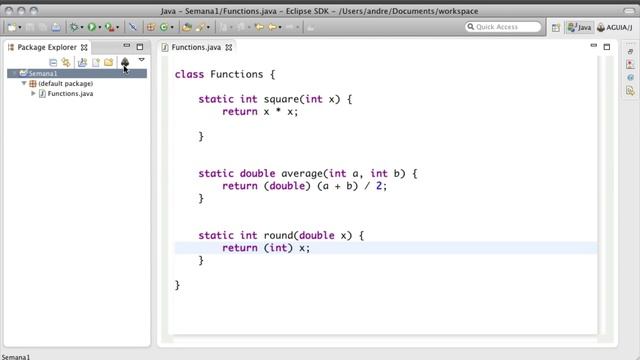Click the window toolbar toggle pill button

point(629,11)
